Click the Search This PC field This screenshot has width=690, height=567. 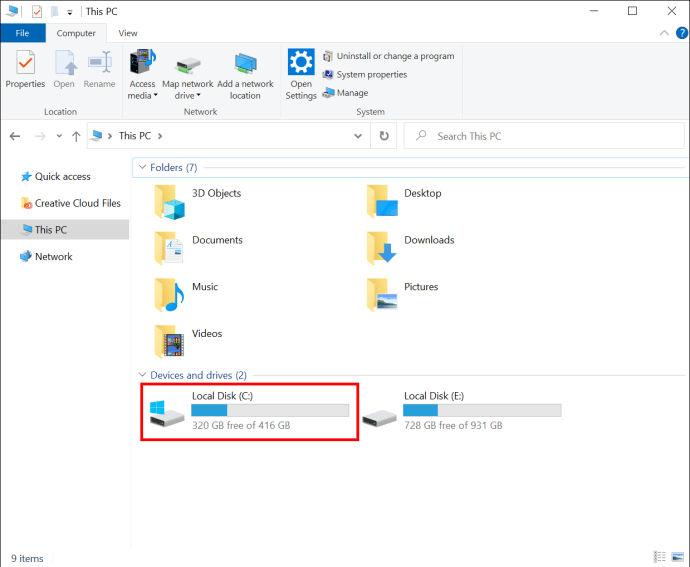(x=544, y=136)
